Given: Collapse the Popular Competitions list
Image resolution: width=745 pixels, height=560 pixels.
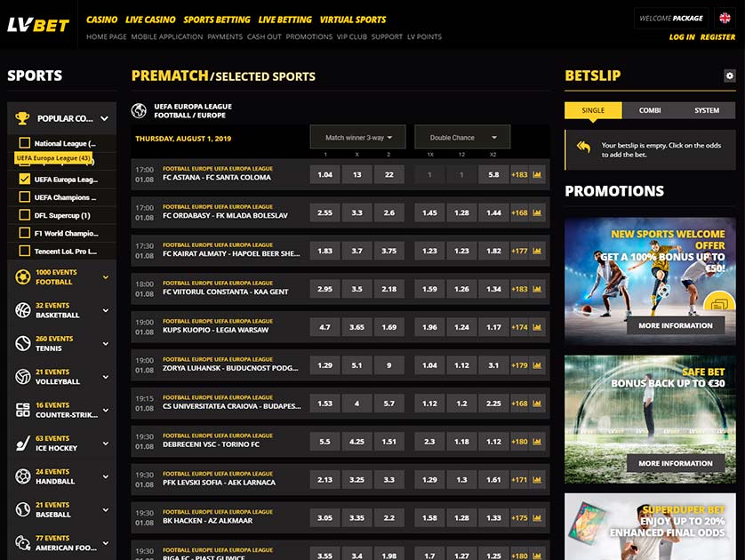Looking at the screenshot, I should click(104, 118).
